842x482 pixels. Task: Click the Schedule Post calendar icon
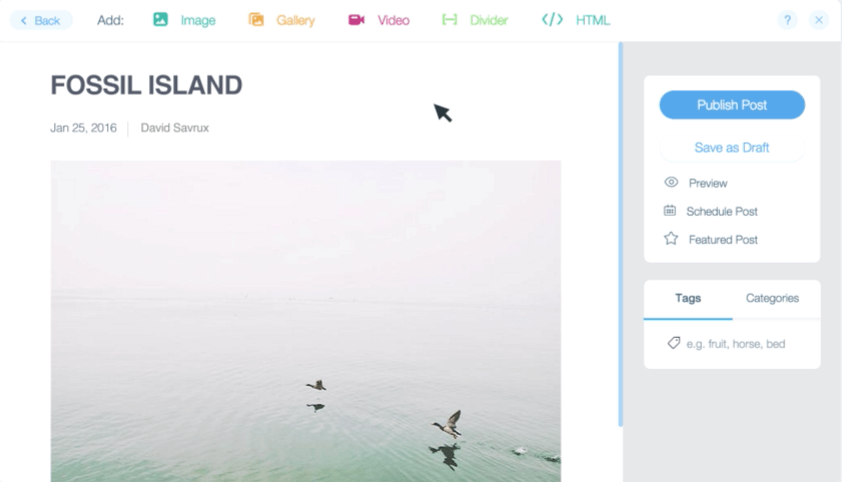click(x=670, y=210)
